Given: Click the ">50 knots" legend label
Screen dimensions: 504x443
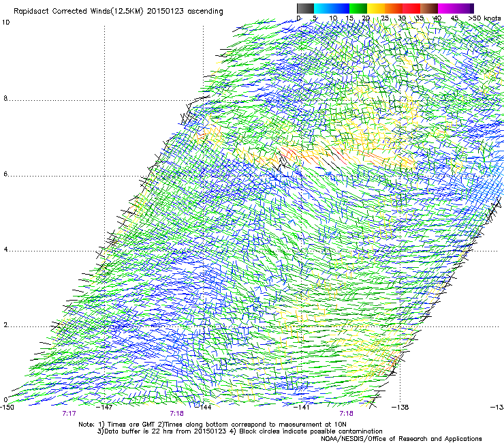Looking at the screenshot, I should (x=484, y=18).
